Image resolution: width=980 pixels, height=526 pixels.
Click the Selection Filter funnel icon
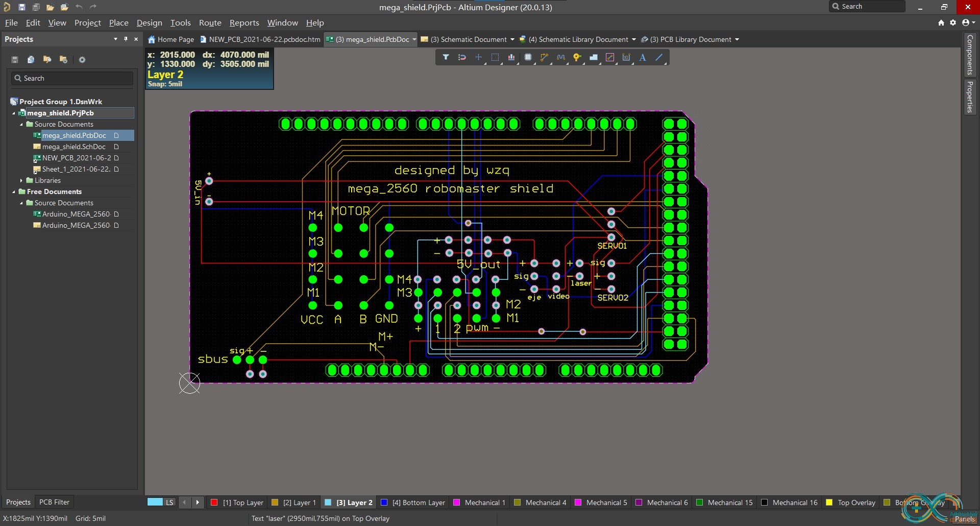click(x=446, y=57)
